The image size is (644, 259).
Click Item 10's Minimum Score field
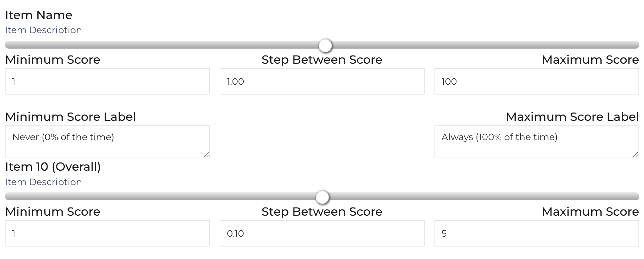pyautogui.click(x=107, y=233)
